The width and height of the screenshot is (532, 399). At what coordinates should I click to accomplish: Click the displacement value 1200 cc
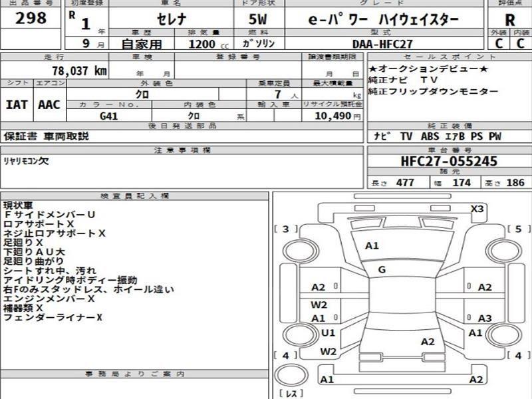[x=208, y=44]
